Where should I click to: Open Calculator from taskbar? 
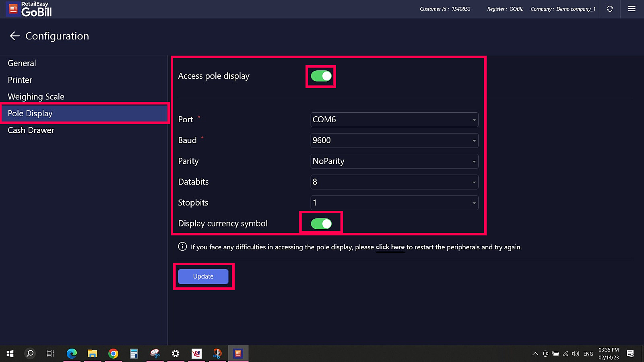134,354
